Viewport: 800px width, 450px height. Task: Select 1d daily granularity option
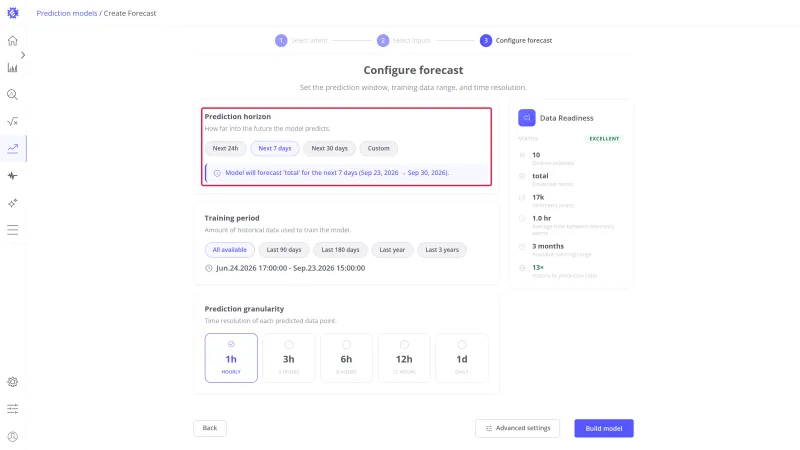pyautogui.click(x=462, y=358)
